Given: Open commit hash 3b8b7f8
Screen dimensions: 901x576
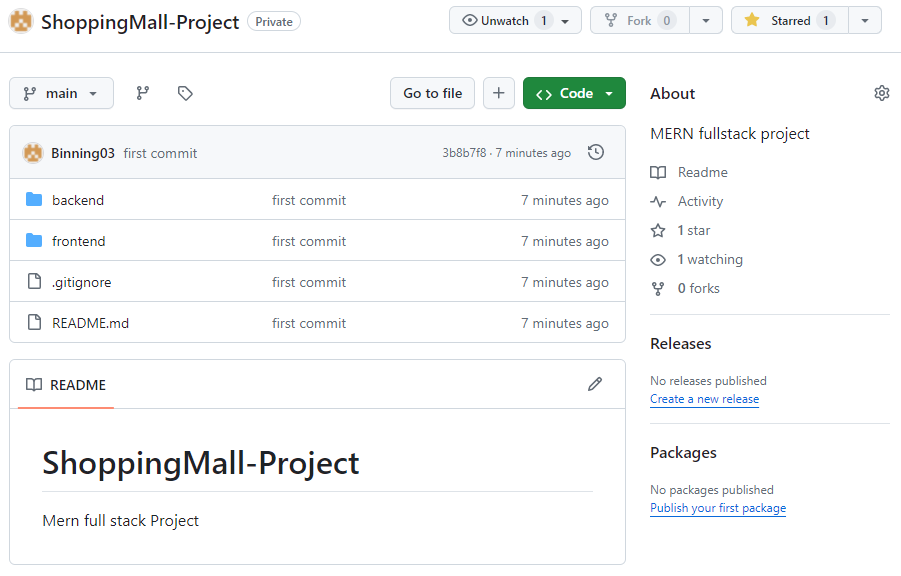Looking at the screenshot, I should pos(464,153).
